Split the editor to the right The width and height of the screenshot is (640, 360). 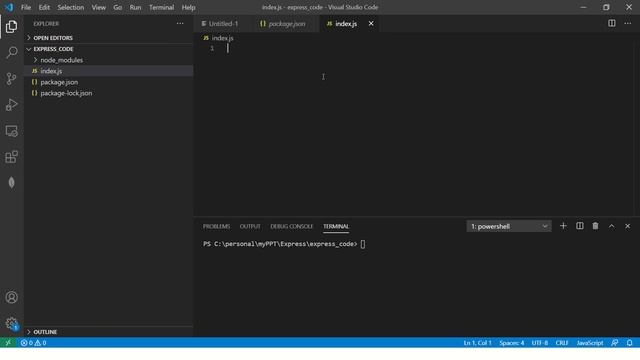pyautogui.click(x=611, y=23)
